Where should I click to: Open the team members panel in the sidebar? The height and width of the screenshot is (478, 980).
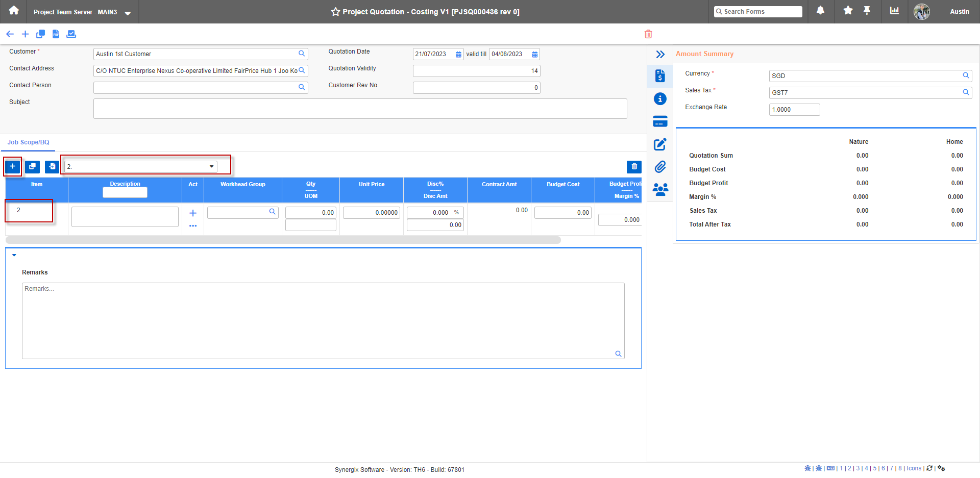(x=660, y=189)
